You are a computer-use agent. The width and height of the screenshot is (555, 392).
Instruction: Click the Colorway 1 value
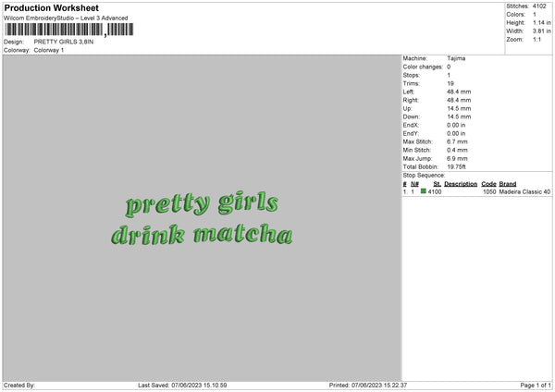point(50,50)
